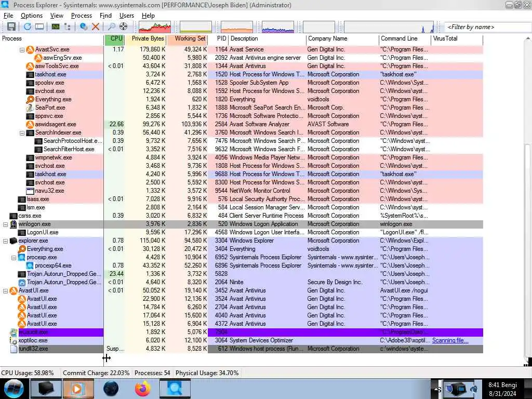Open the Users menu
The width and height of the screenshot is (532, 399).
click(127, 16)
